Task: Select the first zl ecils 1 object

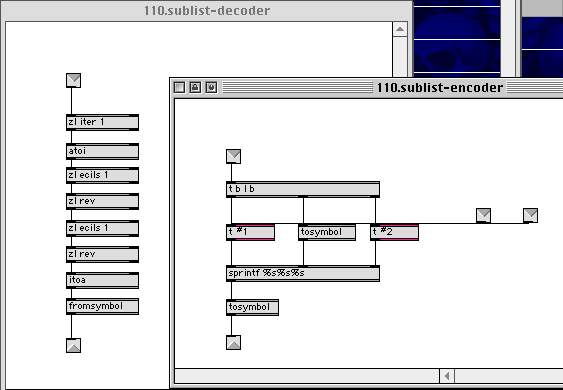Action: pos(102,175)
